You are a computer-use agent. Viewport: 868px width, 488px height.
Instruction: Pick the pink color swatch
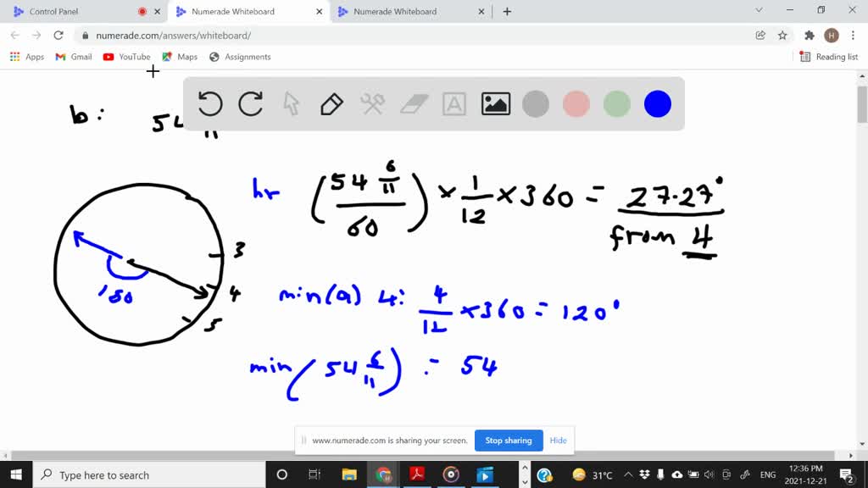coord(576,104)
